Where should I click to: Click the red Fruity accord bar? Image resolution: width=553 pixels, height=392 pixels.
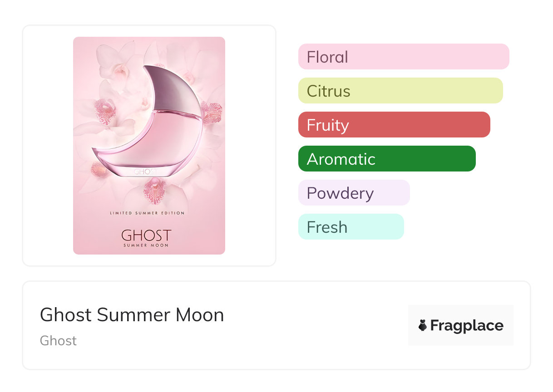394,125
